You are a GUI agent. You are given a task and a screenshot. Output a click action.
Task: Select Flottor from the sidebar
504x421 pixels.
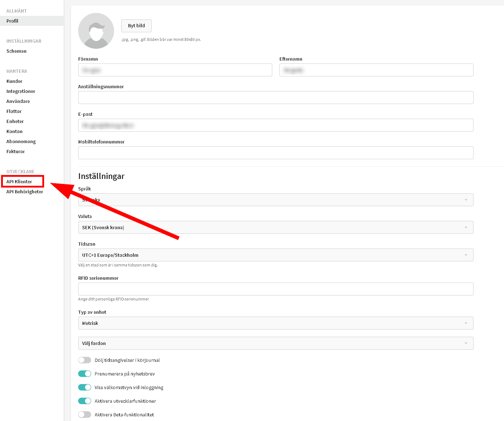(x=14, y=111)
